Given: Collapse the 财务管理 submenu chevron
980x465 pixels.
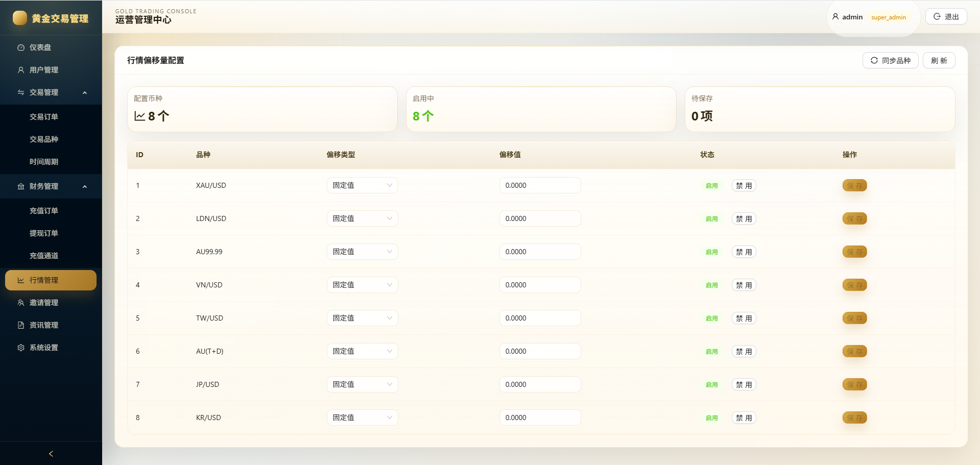Looking at the screenshot, I should [85, 186].
